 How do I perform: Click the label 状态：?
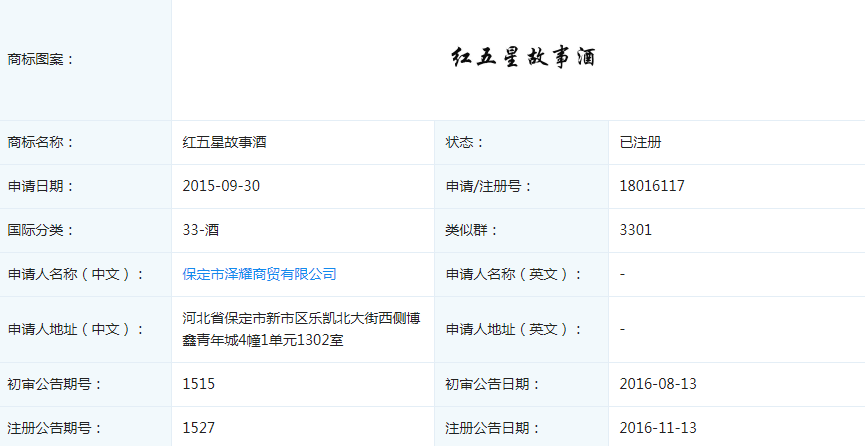pyautogui.click(x=465, y=142)
